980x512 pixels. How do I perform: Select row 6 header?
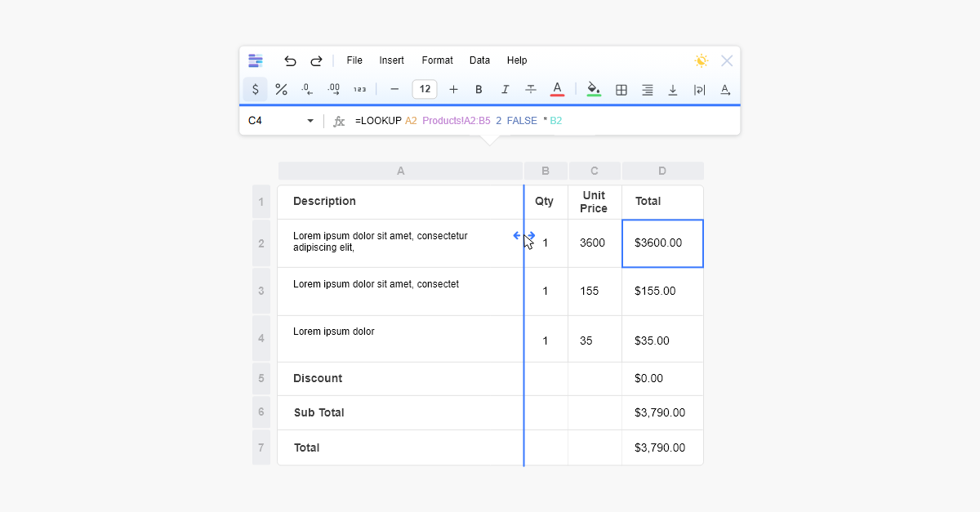pyautogui.click(x=261, y=412)
